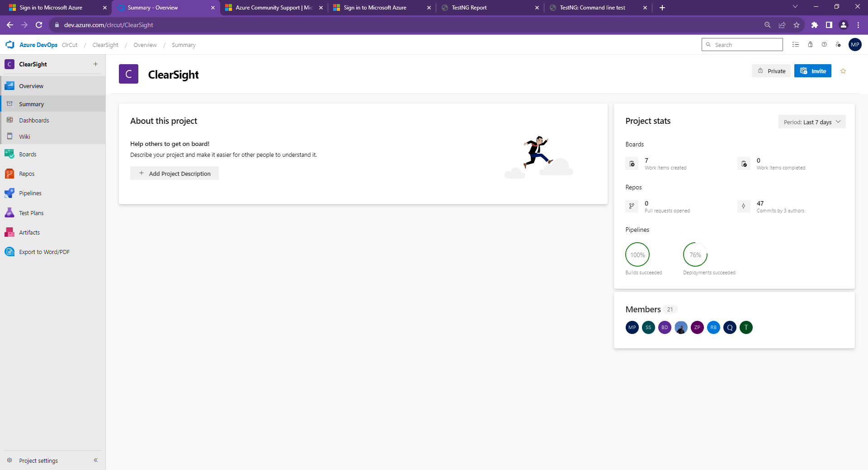868x470 pixels.
Task: Open User settings icon in header
Action: (838, 45)
